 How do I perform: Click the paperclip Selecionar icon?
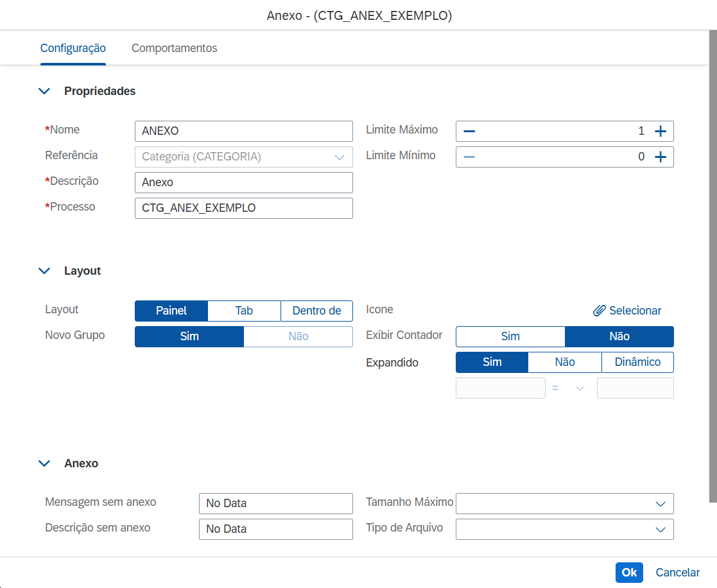pos(599,311)
